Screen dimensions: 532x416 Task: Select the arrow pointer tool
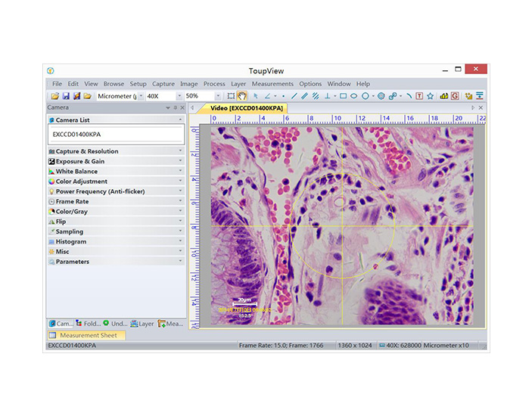click(256, 96)
